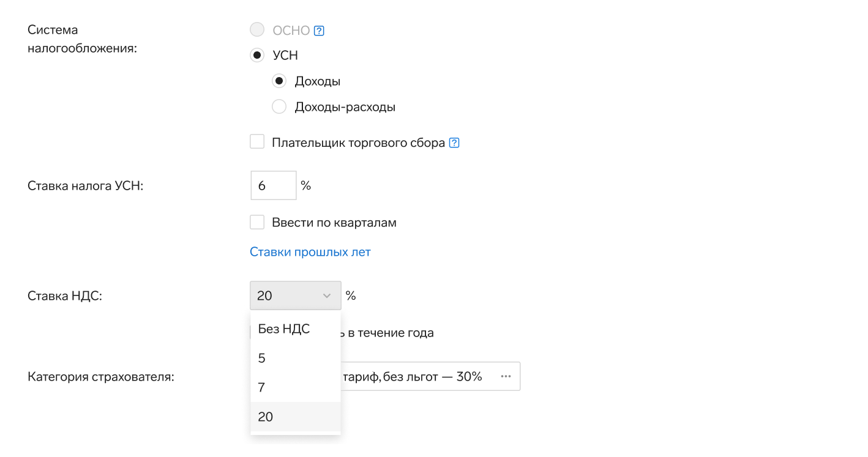Click help icon beside Плательщик торгового сбора
868x457 pixels.
454,143
